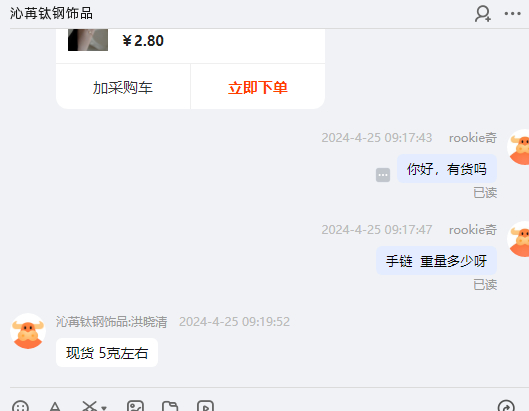This screenshot has width=529, height=411.
Task: Click the 手链 重量多少呀 message bubble
Action: [x=436, y=261]
